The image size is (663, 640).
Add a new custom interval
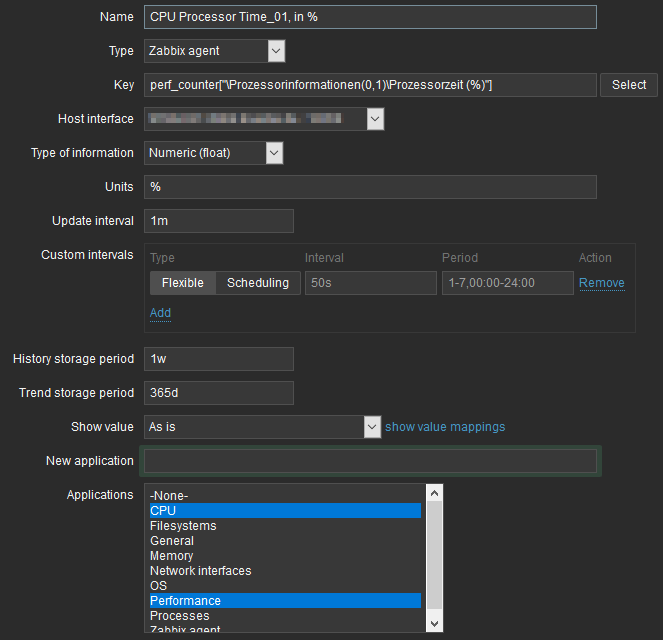click(x=160, y=313)
